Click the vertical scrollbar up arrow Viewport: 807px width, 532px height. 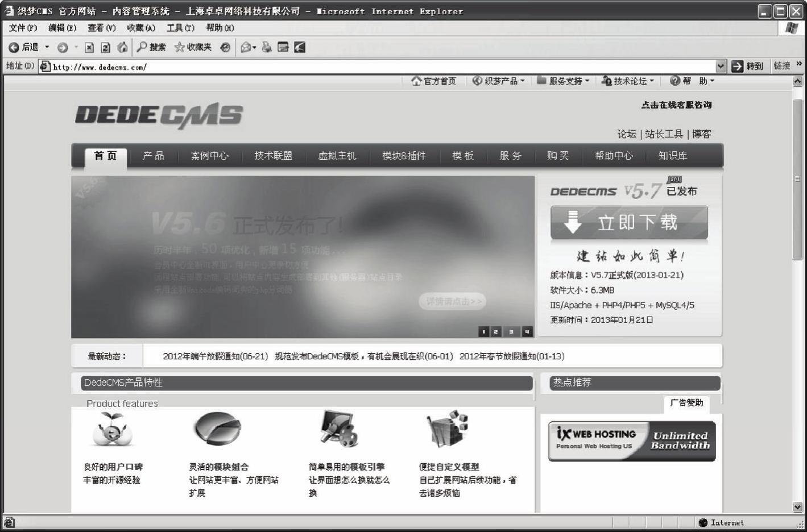797,81
